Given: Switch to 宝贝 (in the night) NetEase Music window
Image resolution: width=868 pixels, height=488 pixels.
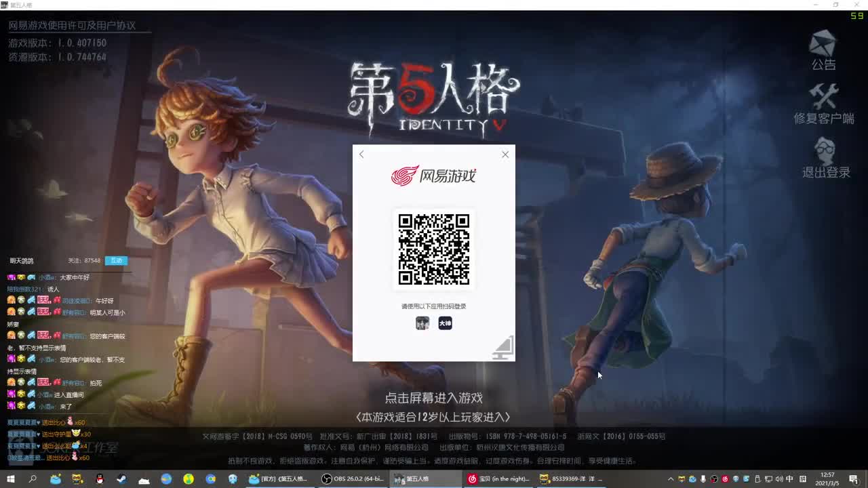Looking at the screenshot, I should [500, 479].
